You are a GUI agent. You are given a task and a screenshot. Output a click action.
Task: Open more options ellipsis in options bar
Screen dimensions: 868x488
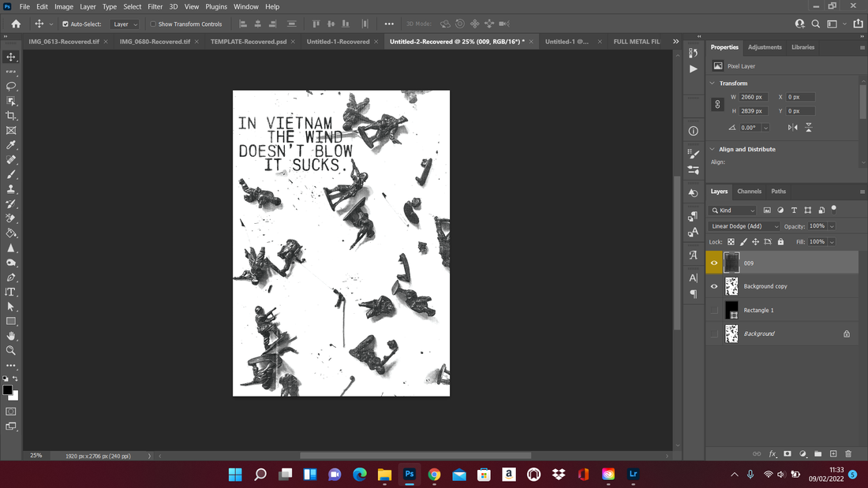[389, 24]
